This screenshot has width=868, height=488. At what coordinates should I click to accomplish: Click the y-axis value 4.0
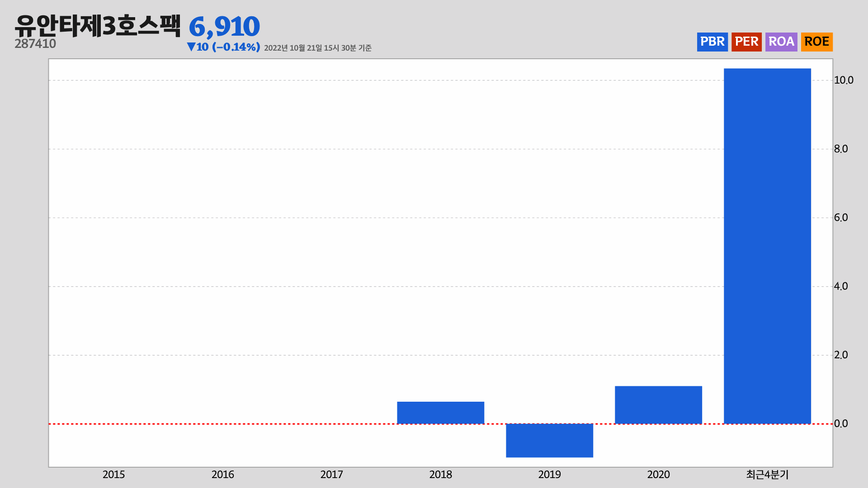(841, 286)
